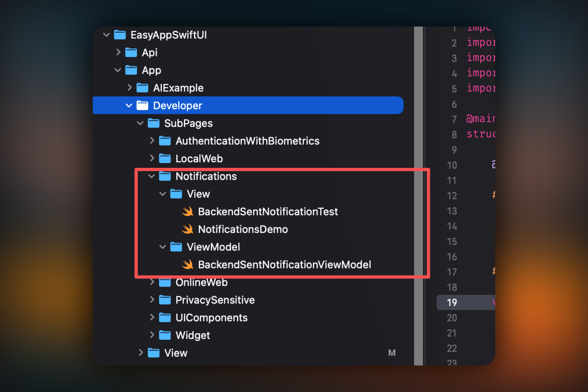Viewport: 588px width, 392px height.
Task: Click the BackendSentNotificationViewModel Swift file icon
Action: (x=187, y=264)
